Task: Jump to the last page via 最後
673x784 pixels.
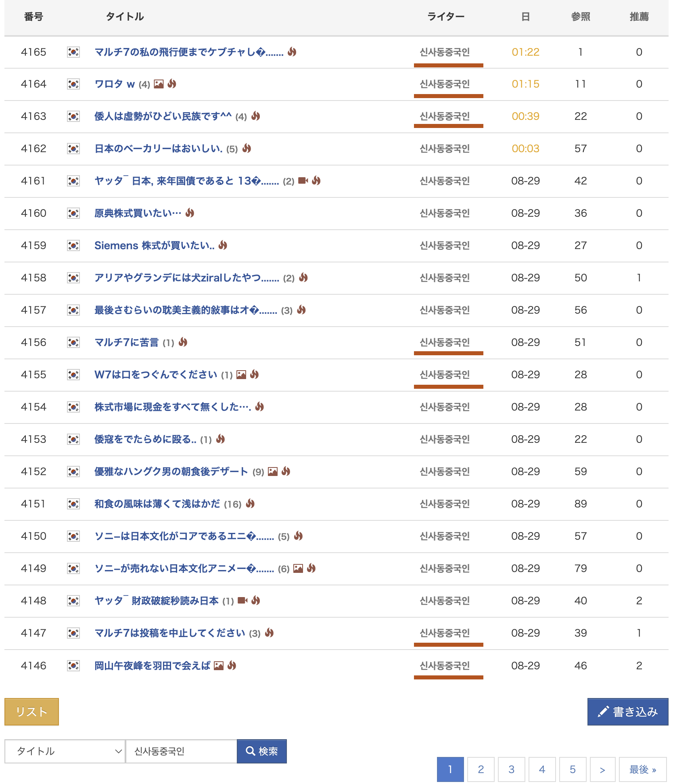Action: pos(642,769)
